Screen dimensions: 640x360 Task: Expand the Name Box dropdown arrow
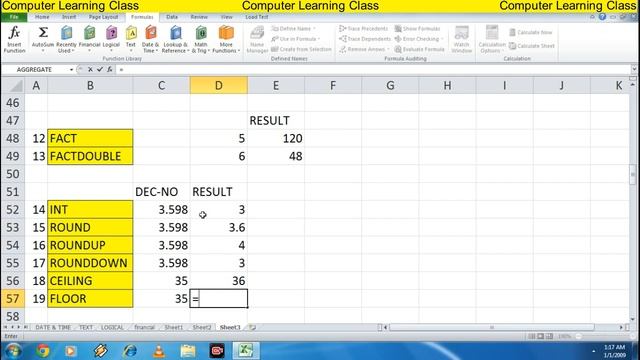point(71,70)
